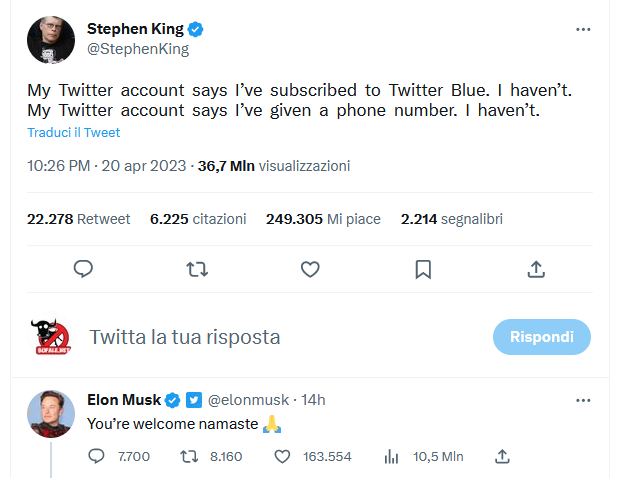631x478 pixels.
Task: Like Elon Musk's reply
Action: pos(282,456)
